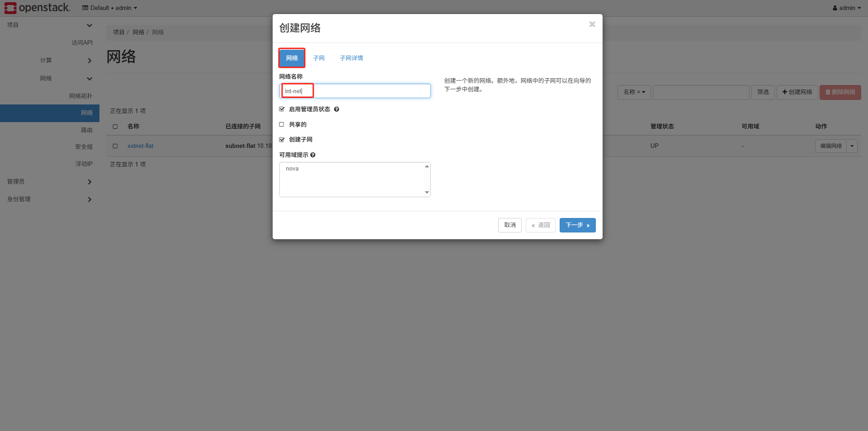868x431 pixels.
Task: Click subnet-flat text in table
Action: (x=241, y=146)
